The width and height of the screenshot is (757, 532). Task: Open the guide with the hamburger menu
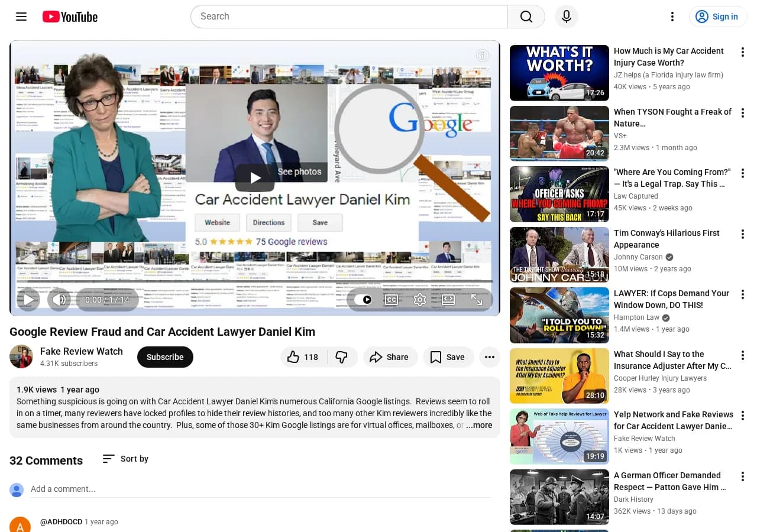click(x=21, y=17)
